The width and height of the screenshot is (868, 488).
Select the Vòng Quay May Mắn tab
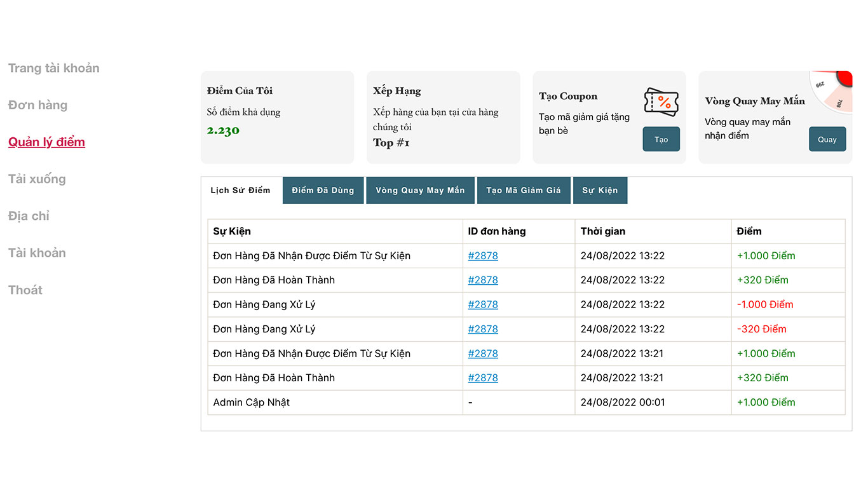pyautogui.click(x=420, y=191)
